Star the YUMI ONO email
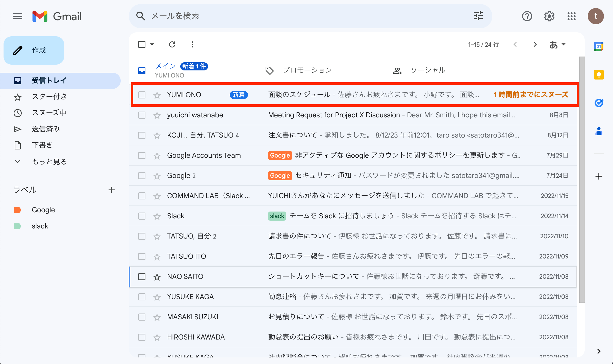 pyautogui.click(x=157, y=95)
